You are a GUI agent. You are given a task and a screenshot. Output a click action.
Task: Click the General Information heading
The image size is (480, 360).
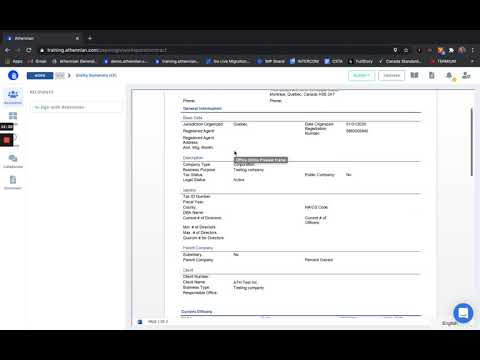pyautogui.click(x=202, y=108)
